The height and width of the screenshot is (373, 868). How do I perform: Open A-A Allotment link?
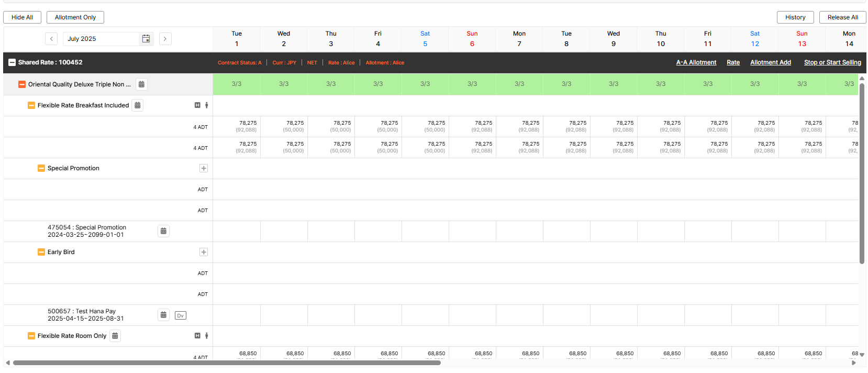696,62
